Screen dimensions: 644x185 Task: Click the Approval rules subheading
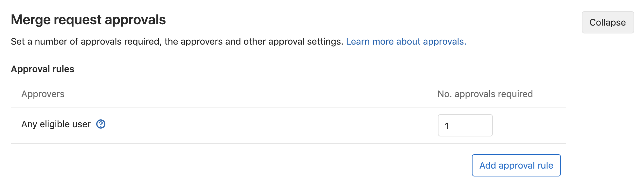click(43, 69)
